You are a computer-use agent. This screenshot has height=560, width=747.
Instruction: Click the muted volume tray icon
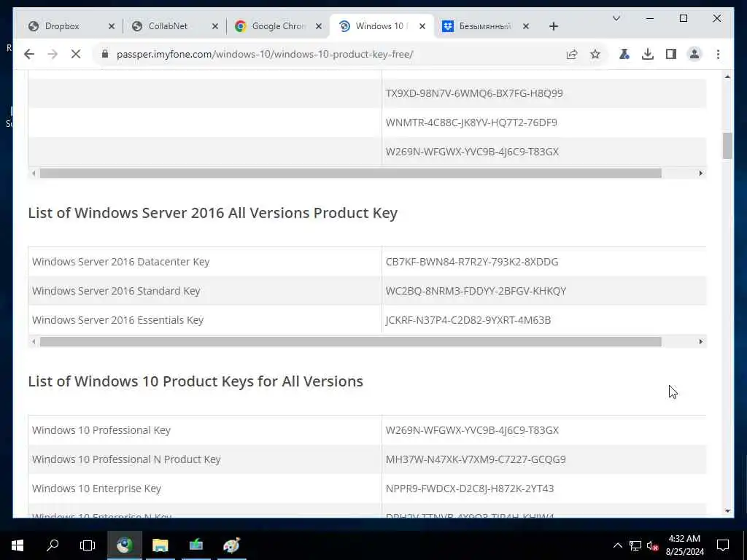coord(653,545)
